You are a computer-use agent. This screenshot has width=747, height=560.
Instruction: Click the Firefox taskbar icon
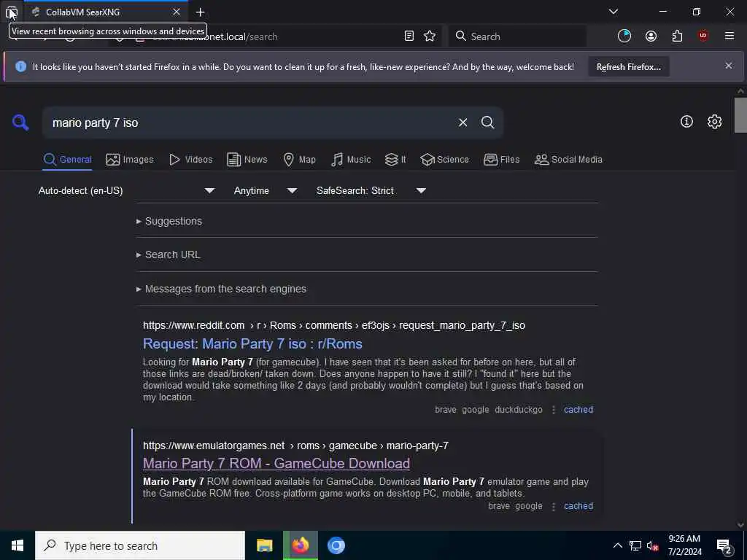[300, 545]
